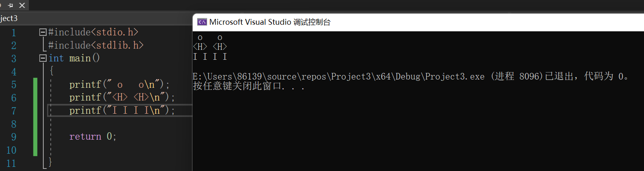Click the return 0; statement
Viewport: 644px width, 171px height.
(93, 136)
